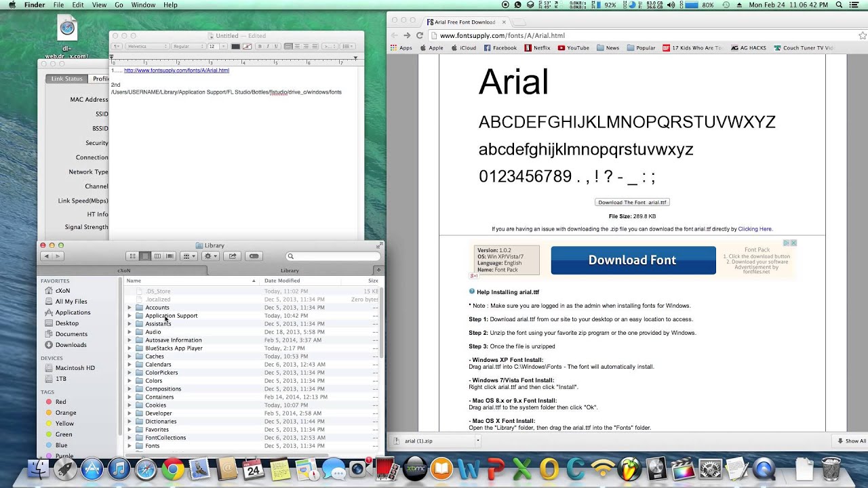Open TextEdit list bullets dropdown
868x488 pixels.
coord(347,46)
